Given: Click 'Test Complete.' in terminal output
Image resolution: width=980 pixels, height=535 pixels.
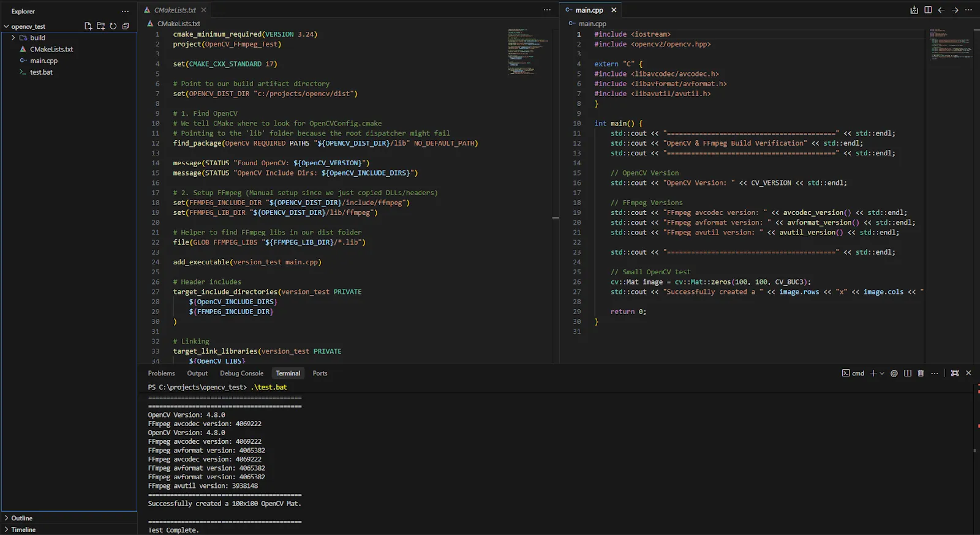Looking at the screenshot, I should (173, 530).
